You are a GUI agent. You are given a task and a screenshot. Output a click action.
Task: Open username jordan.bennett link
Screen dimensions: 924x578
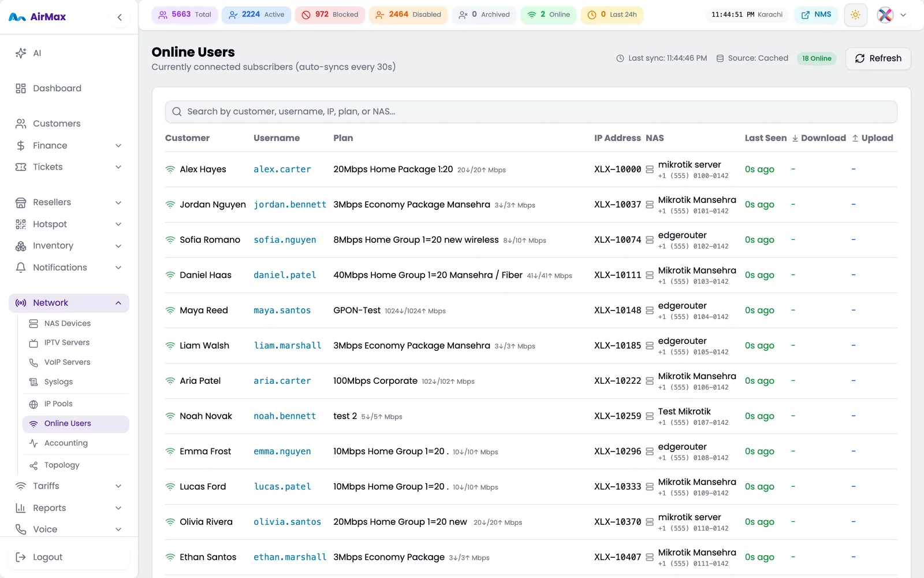290,205
